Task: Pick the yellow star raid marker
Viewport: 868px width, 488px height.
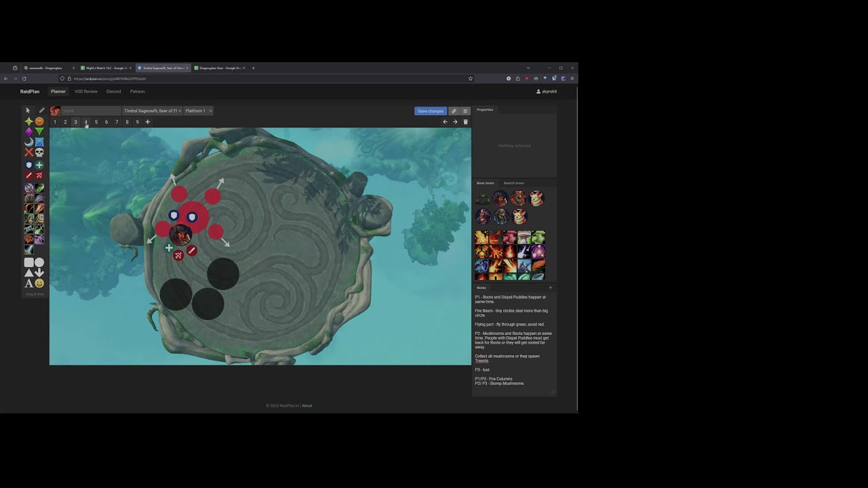Action: pos(28,121)
